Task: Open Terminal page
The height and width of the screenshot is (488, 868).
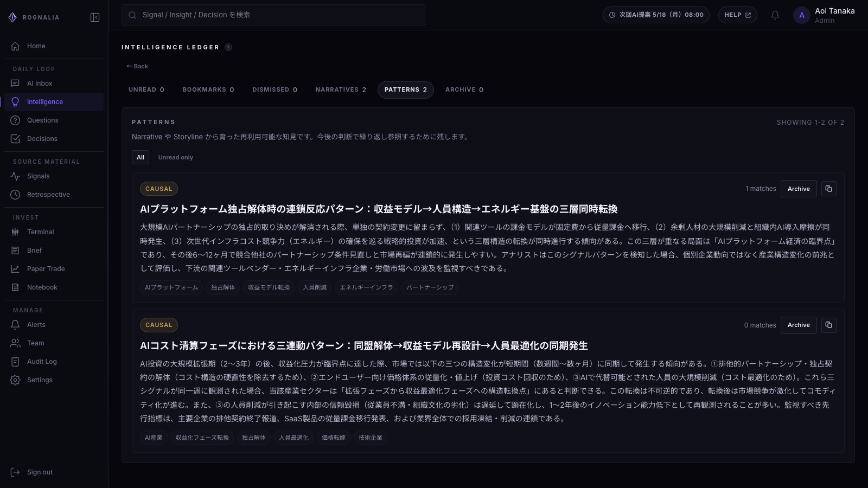Action: coord(54,232)
